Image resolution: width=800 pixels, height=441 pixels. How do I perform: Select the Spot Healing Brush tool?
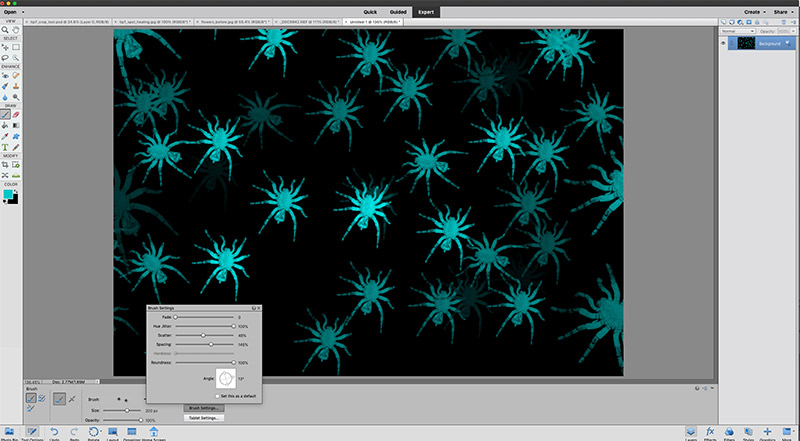point(16,76)
